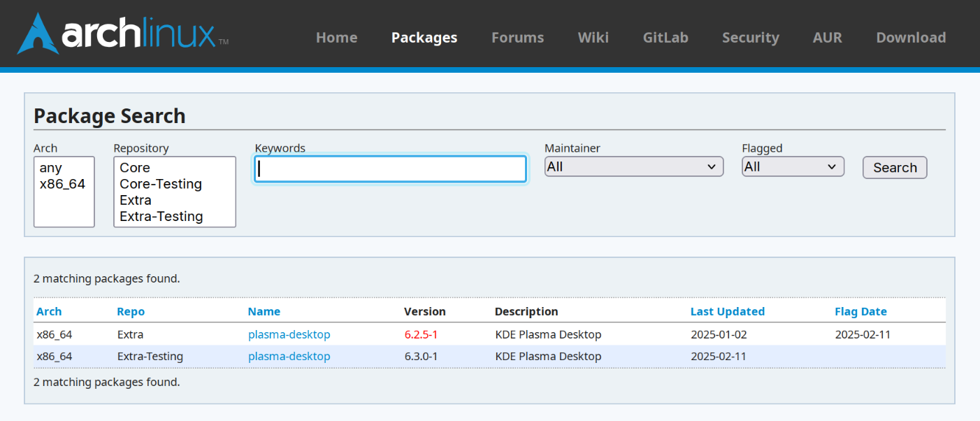Open the Wiki nav link
The width and height of the screenshot is (980, 421).
point(593,38)
